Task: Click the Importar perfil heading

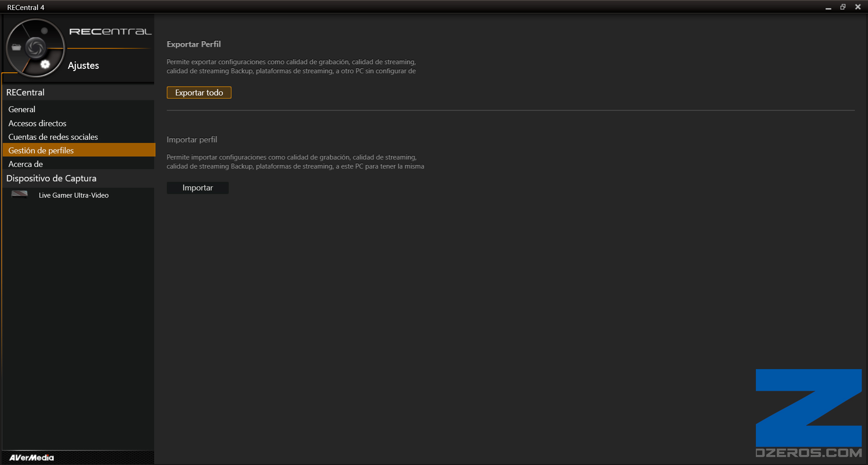Action: tap(192, 139)
